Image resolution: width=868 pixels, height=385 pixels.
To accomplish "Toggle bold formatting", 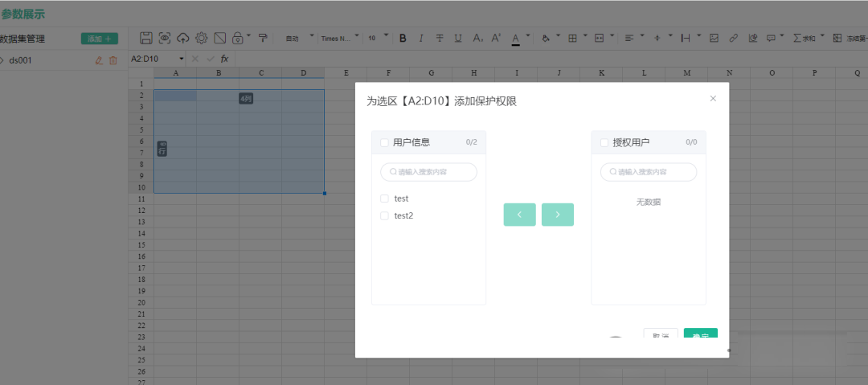I will (x=403, y=39).
